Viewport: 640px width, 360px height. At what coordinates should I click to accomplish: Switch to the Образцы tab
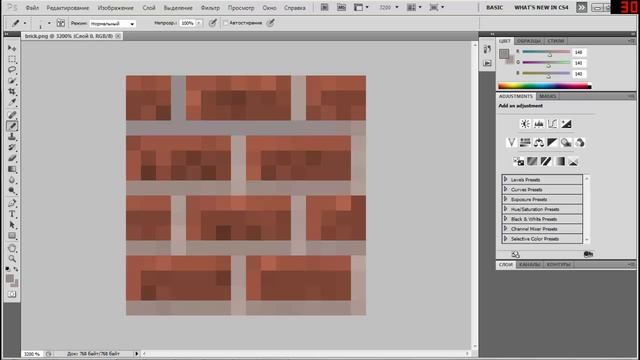coord(529,41)
